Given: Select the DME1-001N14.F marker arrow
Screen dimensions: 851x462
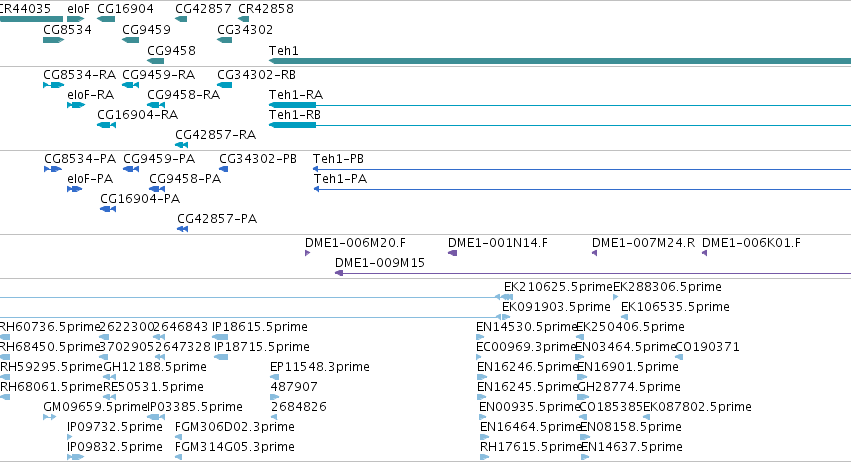Looking at the screenshot, I should pos(453,253).
